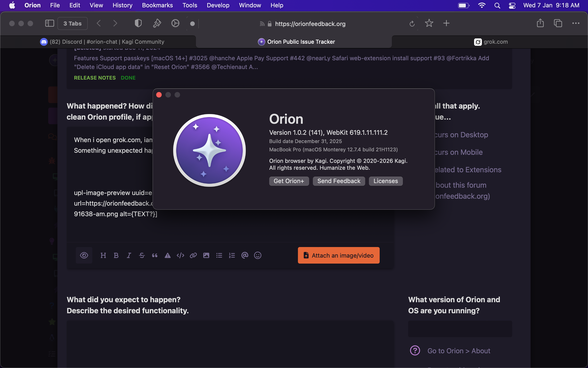
Task: Insert a bulleted list in editor
Action: [x=219, y=255]
